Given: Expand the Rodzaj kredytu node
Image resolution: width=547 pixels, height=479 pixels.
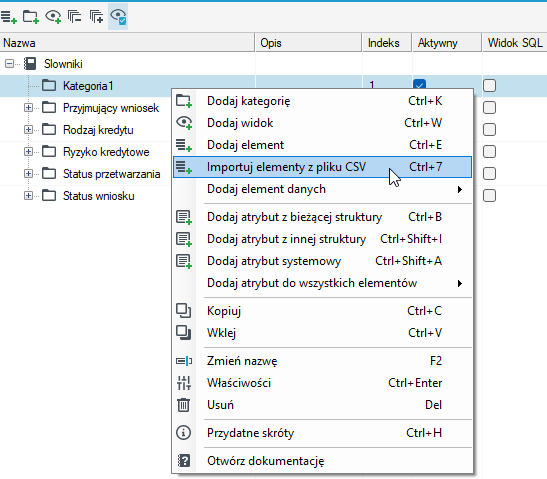Looking at the screenshot, I should tap(28, 129).
